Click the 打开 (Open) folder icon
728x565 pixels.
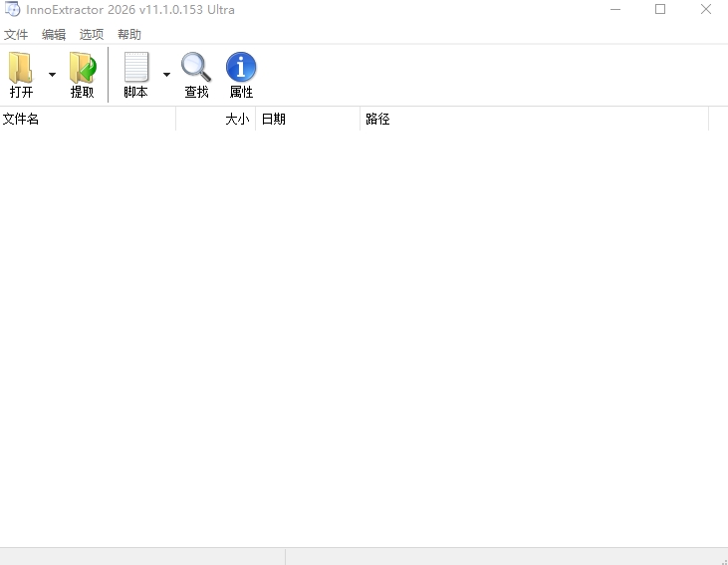[21, 68]
